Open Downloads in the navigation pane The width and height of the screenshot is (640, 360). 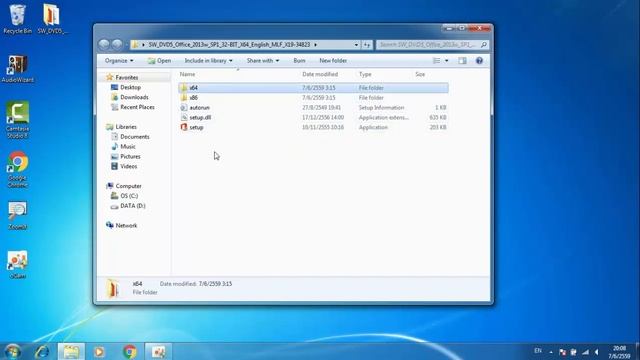134,97
